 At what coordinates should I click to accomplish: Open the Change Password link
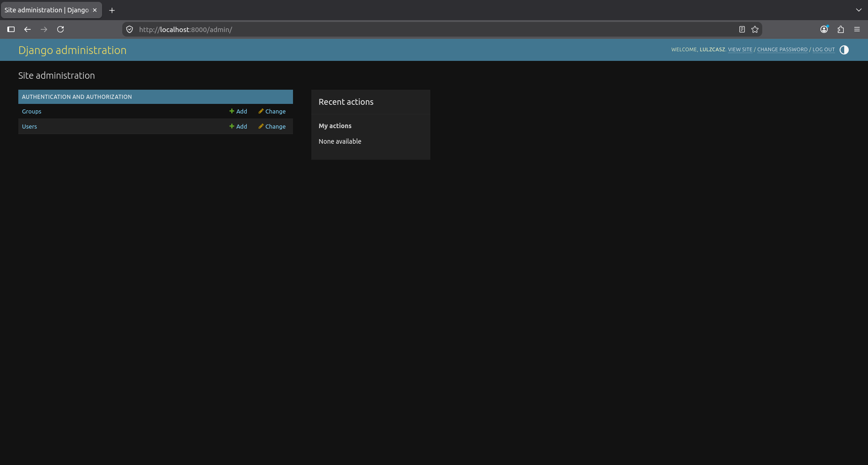tap(782, 49)
